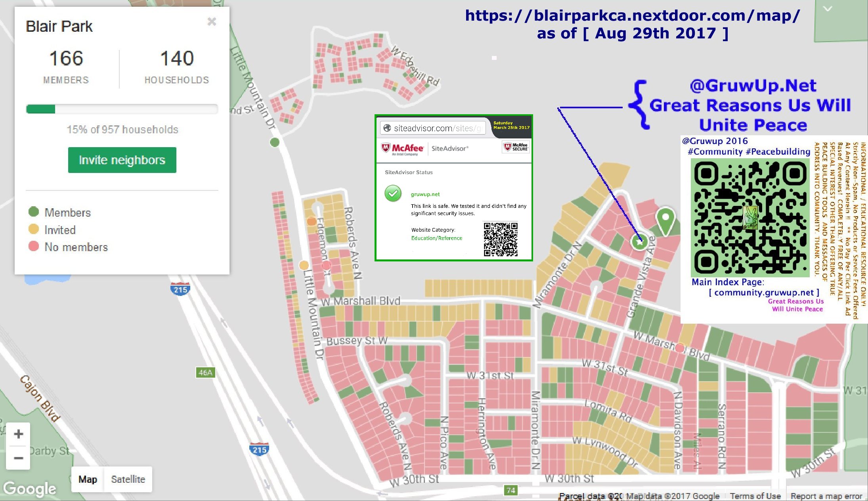This screenshot has height=501, width=868.
Task: Click the route 74 sign
Action: pyautogui.click(x=511, y=490)
